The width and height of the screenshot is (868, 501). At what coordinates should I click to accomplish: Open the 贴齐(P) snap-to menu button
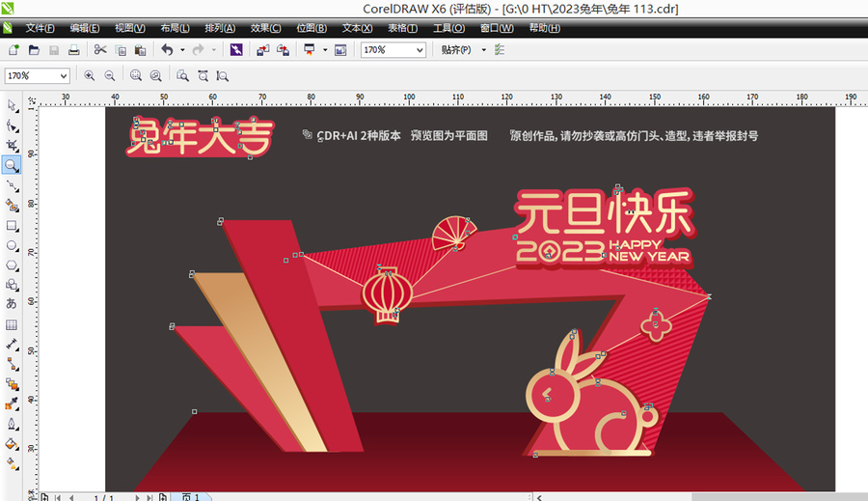pos(455,50)
